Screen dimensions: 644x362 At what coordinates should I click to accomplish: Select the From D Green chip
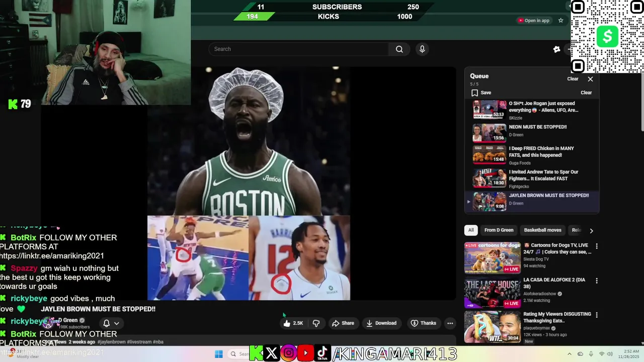tap(499, 230)
